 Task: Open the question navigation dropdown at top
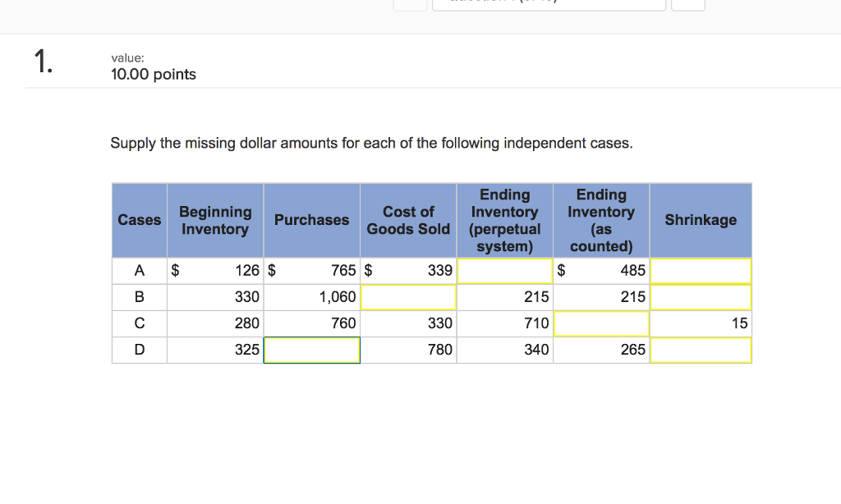[x=549, y=4]
